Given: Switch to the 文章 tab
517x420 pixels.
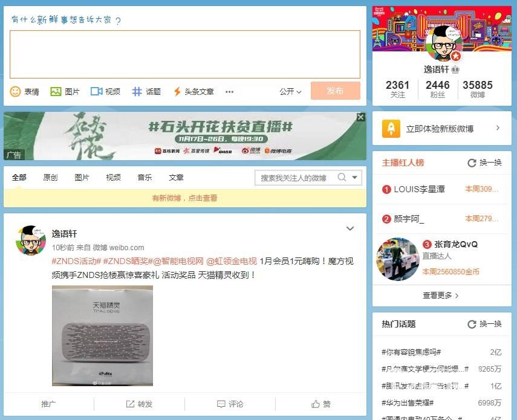Looking at the screenshot, I should click(176, 178).
